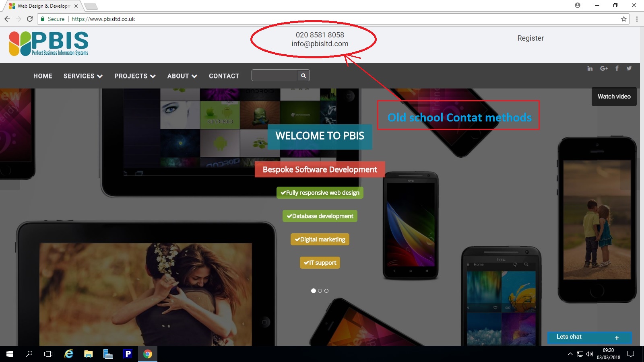Expand the PROJECTS dropdown menu
The image size is (644, 362).
[135, 76]
